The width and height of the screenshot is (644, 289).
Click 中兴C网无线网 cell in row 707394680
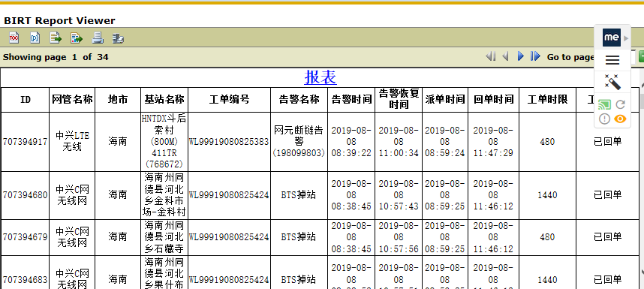(x=72, y=195)
